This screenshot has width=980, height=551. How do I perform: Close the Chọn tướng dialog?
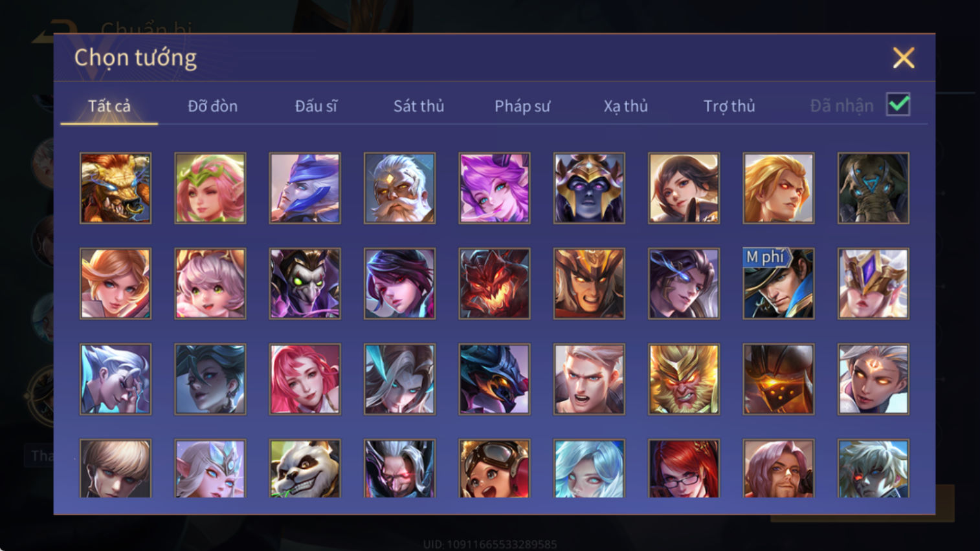pyautogui.click(x=904, y=58)
